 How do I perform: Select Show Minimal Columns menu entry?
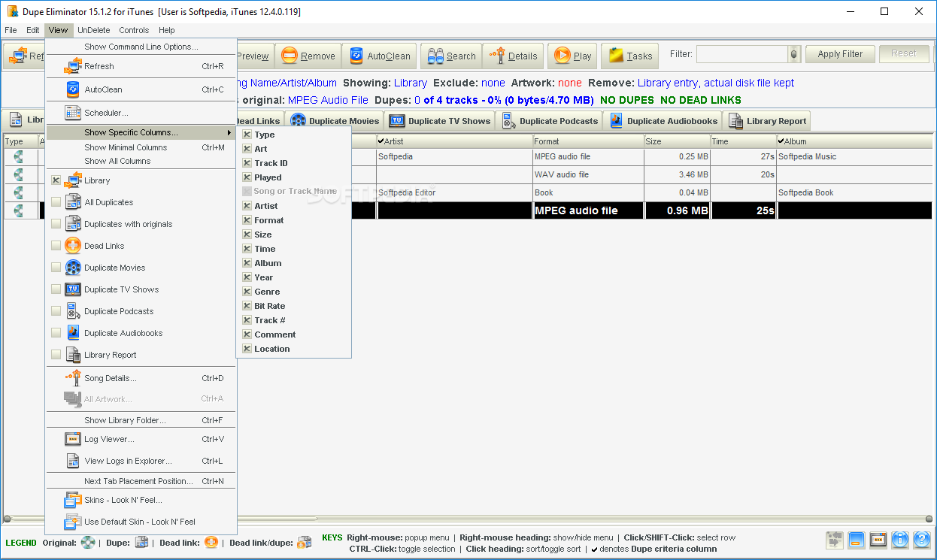(141, 147)
